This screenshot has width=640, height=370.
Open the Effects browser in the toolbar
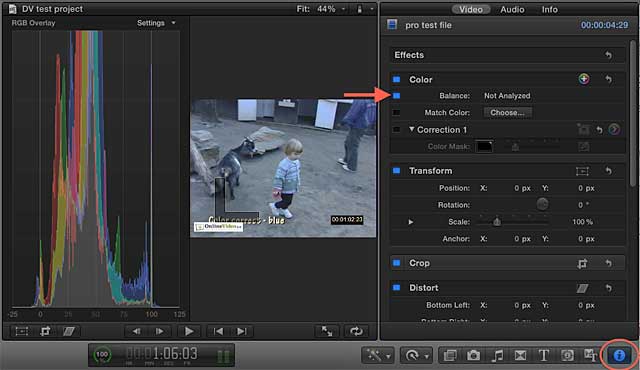[x=450, y=355]
